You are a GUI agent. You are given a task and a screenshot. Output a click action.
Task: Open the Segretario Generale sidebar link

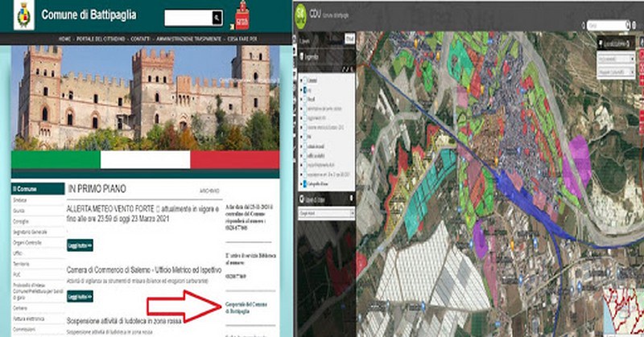coord(30,232)
